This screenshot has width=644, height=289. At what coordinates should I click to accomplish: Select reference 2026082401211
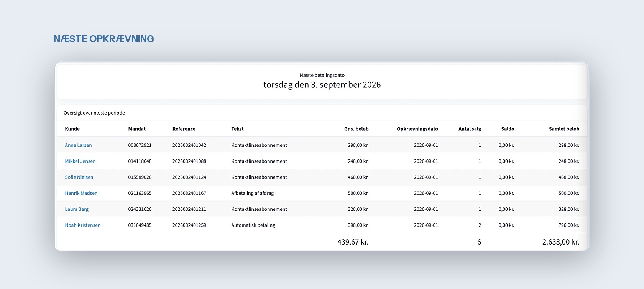[x=189, y=209]
